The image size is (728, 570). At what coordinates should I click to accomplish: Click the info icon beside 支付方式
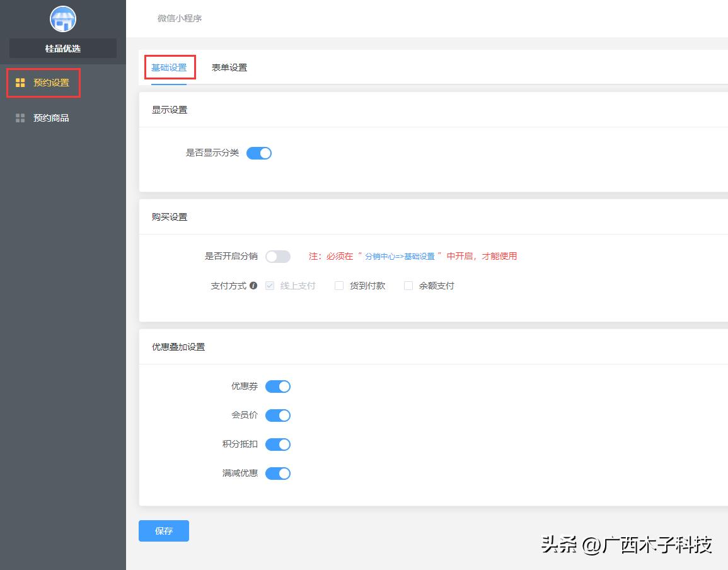point(253,285)
